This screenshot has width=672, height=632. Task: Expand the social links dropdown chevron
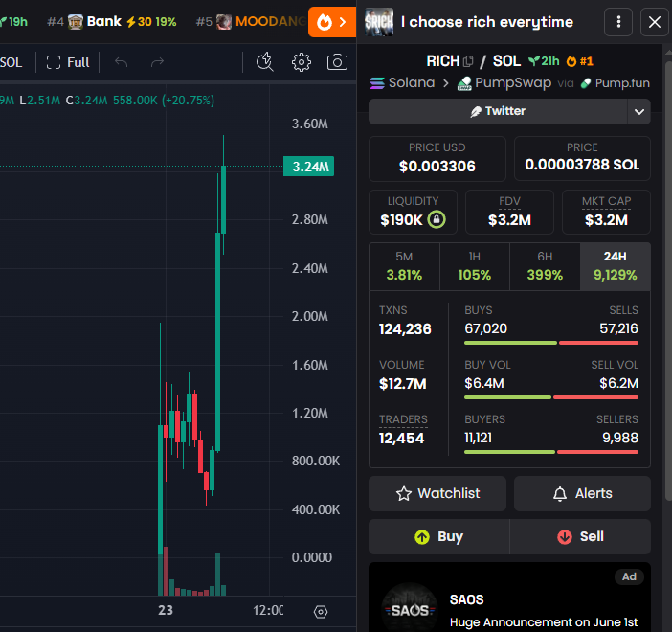pos(639,111)
